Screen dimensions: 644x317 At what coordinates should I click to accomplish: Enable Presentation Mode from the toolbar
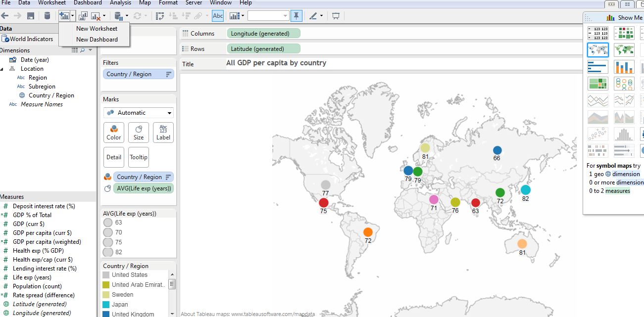pyautogui.click(x=336, y=15)
